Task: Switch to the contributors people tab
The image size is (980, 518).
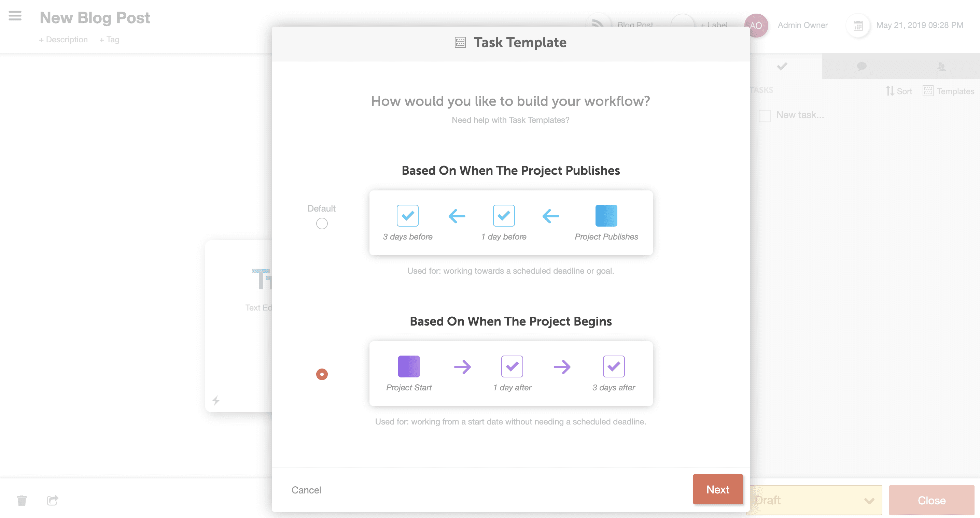Action: click(x=941, y=67)
